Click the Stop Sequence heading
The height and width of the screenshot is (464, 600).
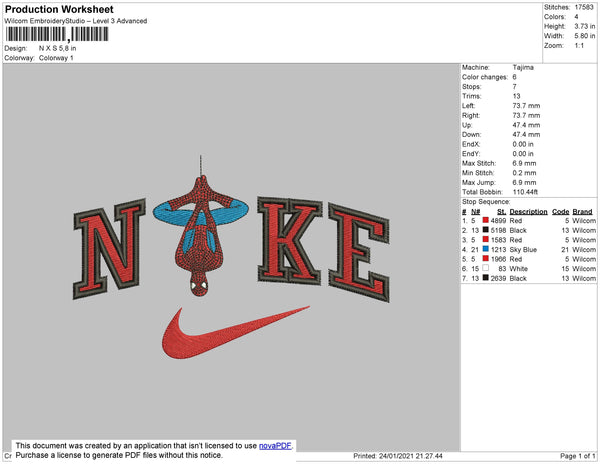(x=486, y=202)
